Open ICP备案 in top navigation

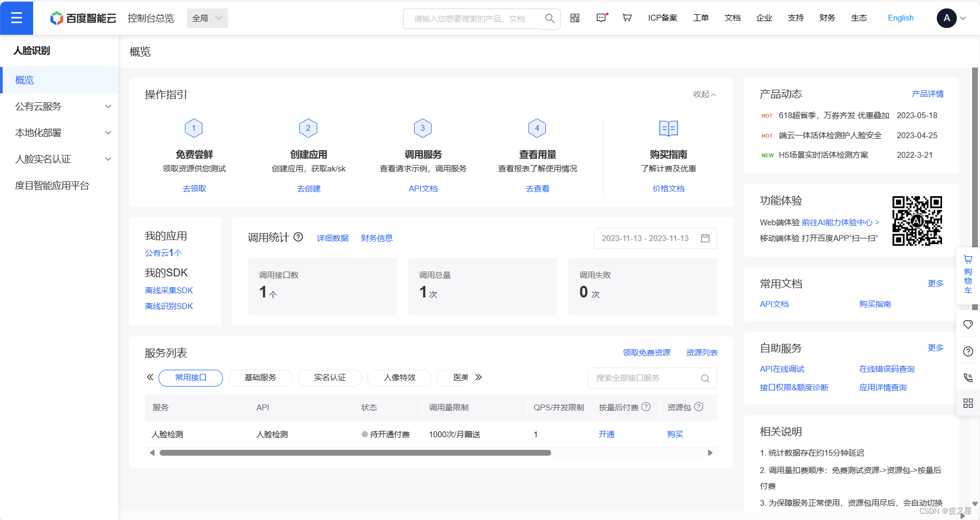click(x=663, y=18)
